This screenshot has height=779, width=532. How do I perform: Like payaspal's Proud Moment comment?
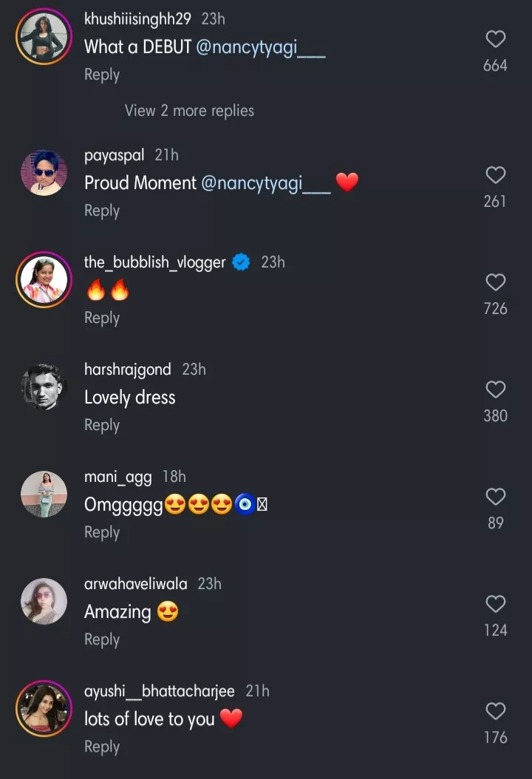495,175
